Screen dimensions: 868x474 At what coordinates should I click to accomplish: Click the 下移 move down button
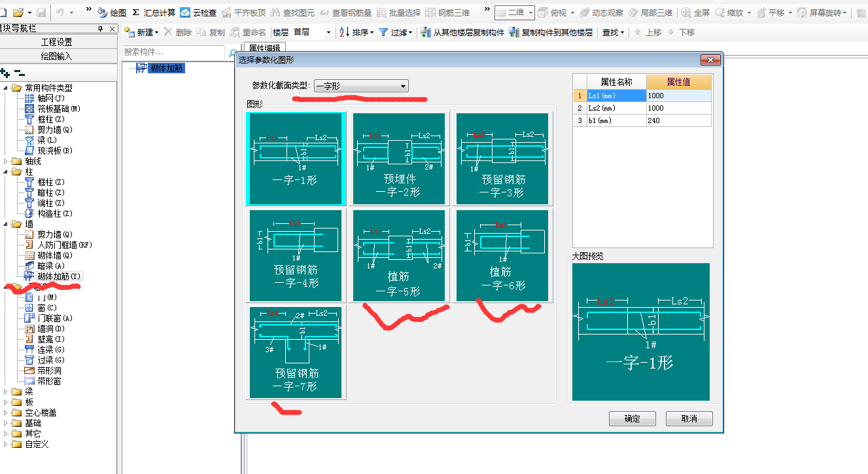click(681, 32)
